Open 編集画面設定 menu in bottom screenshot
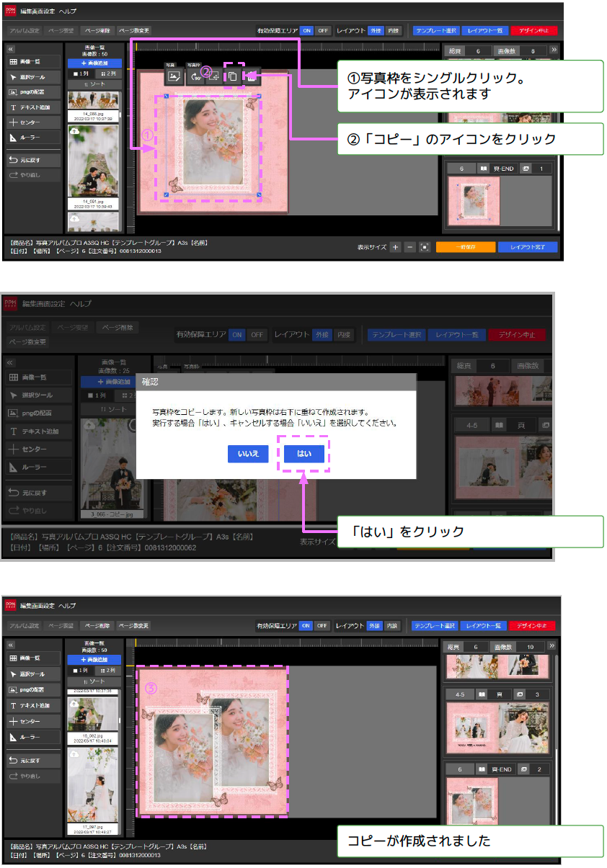The height and width of the screenshot is (868, 607). 37,606
